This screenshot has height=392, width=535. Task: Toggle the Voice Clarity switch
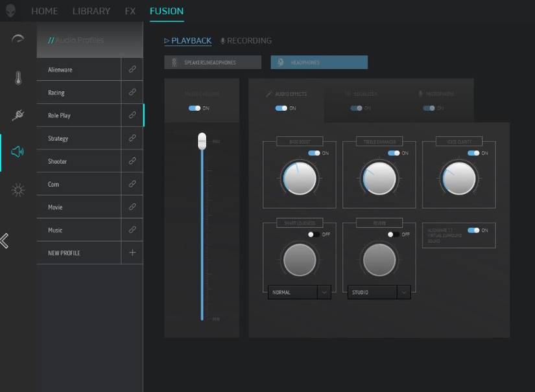tap(473, 153)
